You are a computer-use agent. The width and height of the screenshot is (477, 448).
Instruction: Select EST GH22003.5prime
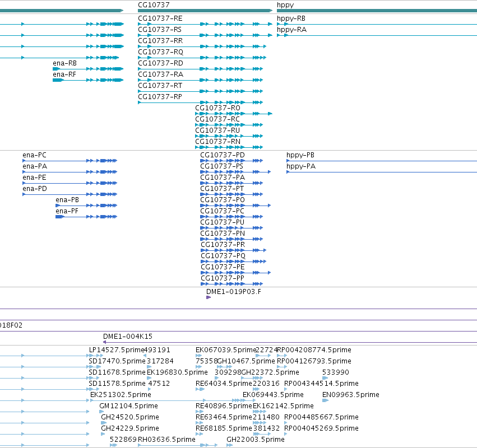[256, 440]
